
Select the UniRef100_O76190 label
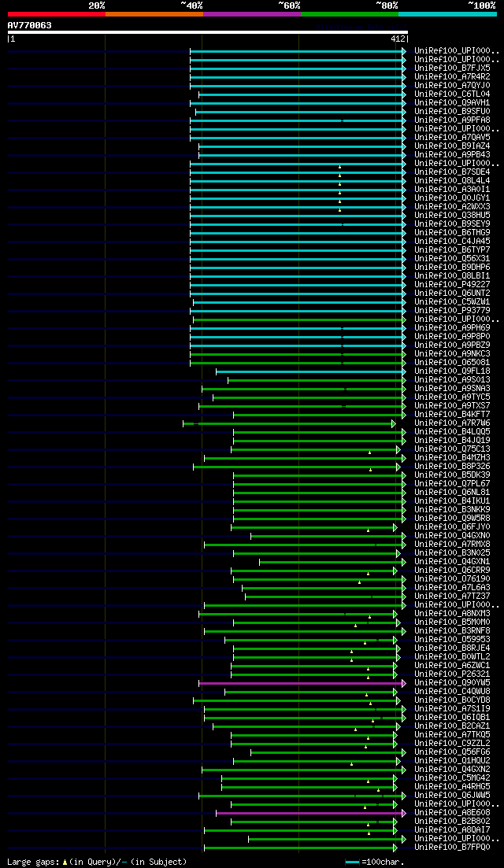(x=452, y=578)
